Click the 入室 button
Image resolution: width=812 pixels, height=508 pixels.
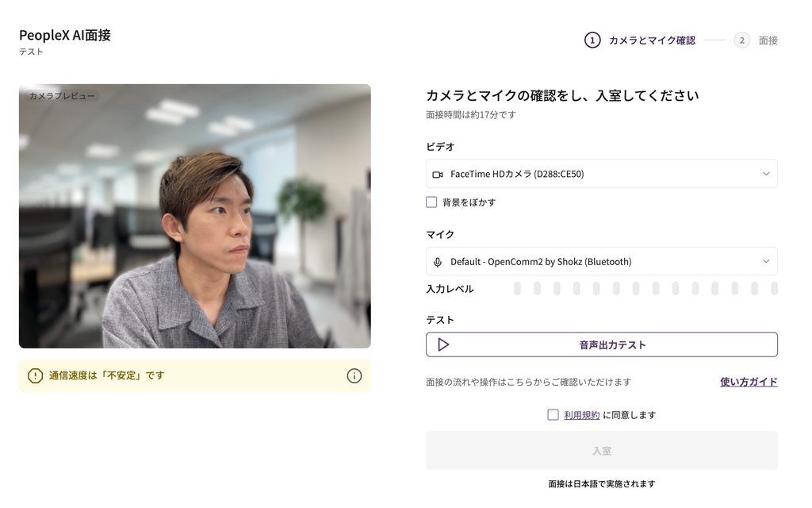[601, 449]
